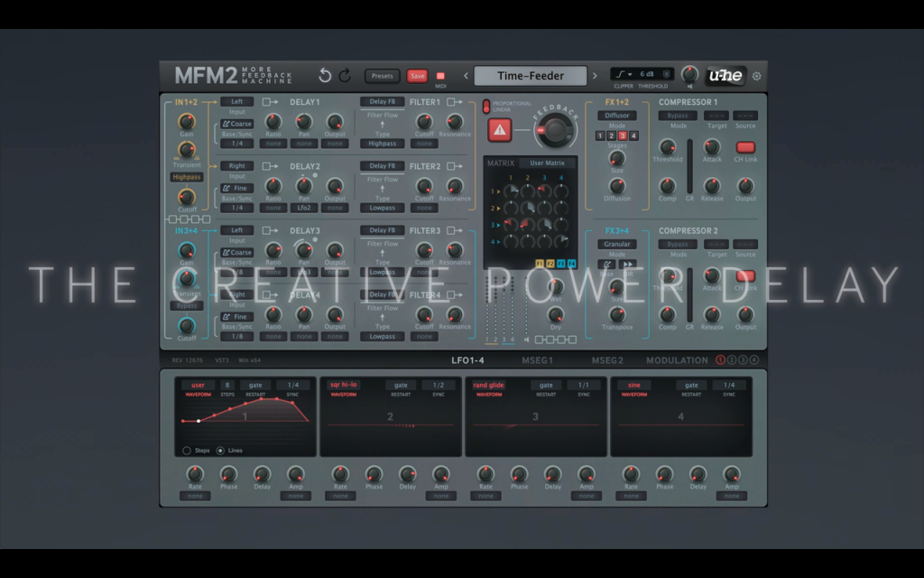
Task: Open the FX1+2 Mode 'Diffusor' dropdown
Action: 617,116
